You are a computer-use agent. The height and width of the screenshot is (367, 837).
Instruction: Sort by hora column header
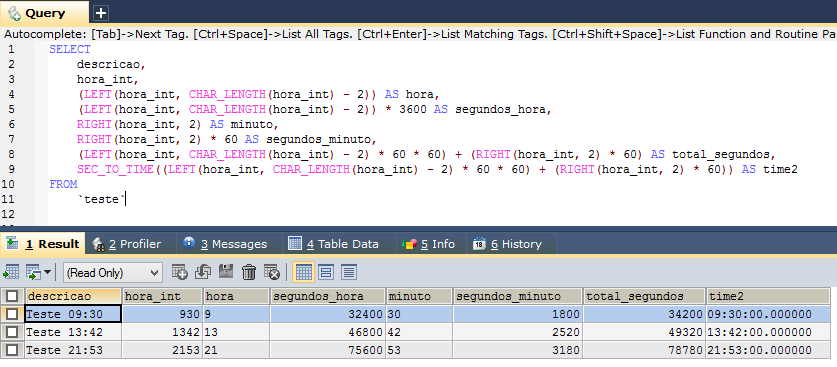[x=236, y=296]
